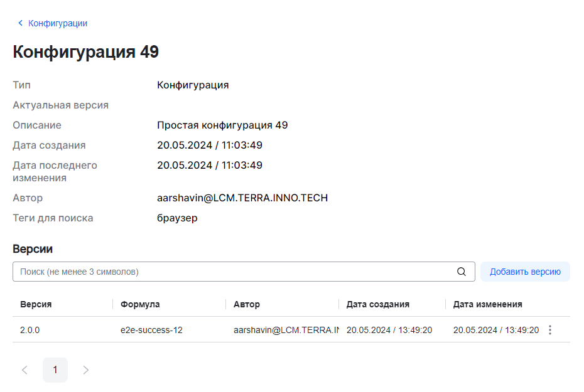Click the e2e-success-12 formula cell
Screen dimensions: 584x392
(x=151, y=330)
